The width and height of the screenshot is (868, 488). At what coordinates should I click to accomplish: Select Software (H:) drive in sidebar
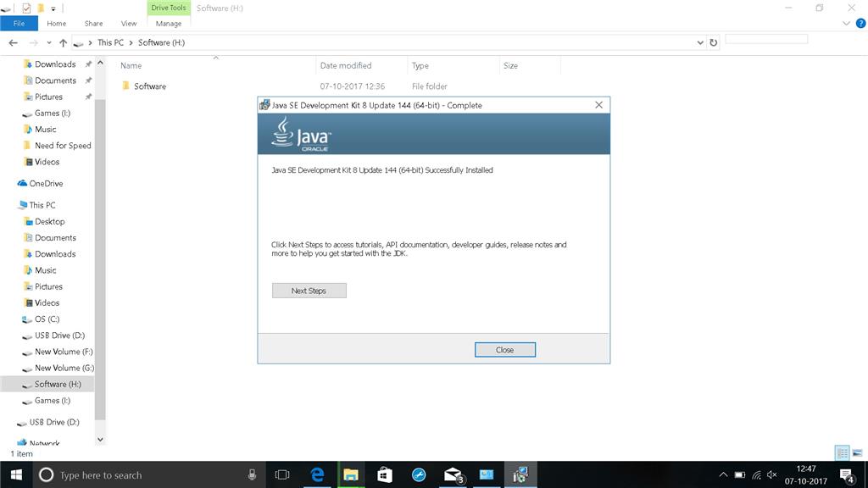click(x=58, y=384)
